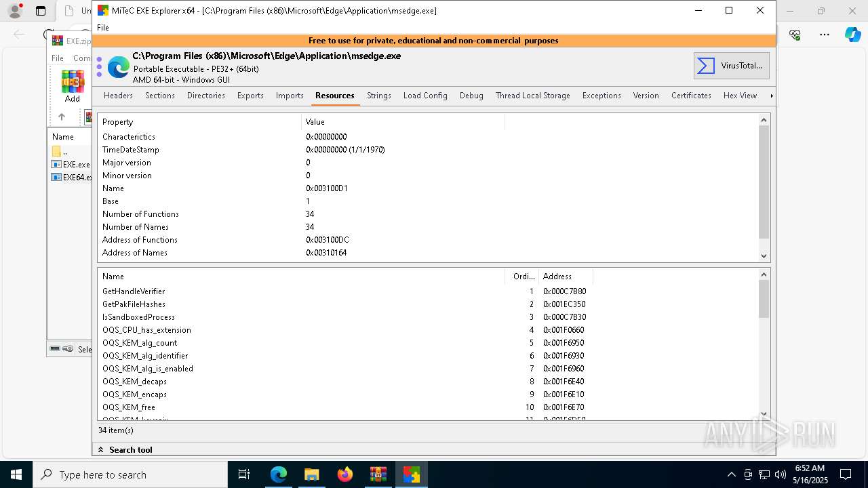Select the OQS_KEM_alg_count row
Viewport: 868px width, 488px height.
(x=427, y=343)
